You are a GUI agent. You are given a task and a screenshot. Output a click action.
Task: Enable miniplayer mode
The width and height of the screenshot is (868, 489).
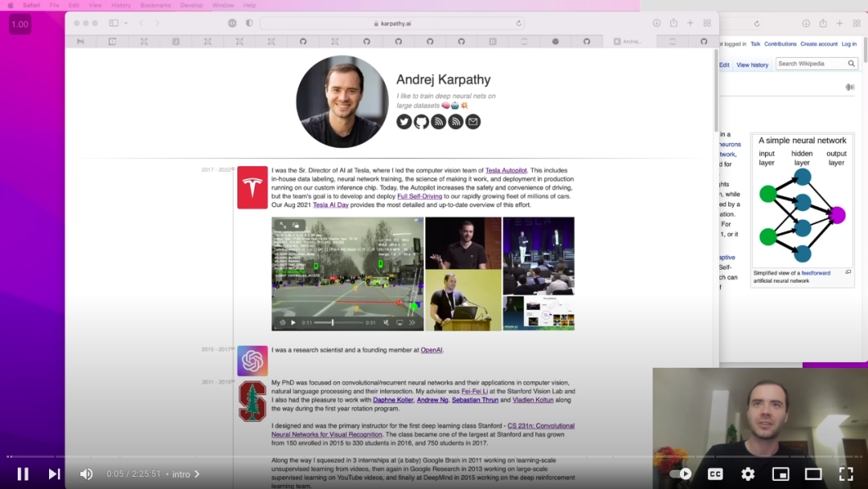(x=780, y=474)
